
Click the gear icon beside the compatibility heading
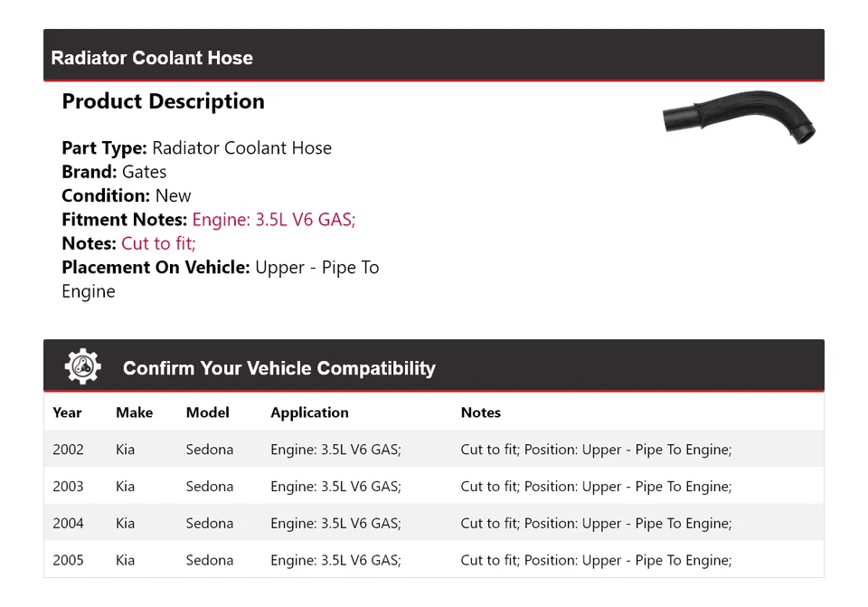[x=82, y=366]
